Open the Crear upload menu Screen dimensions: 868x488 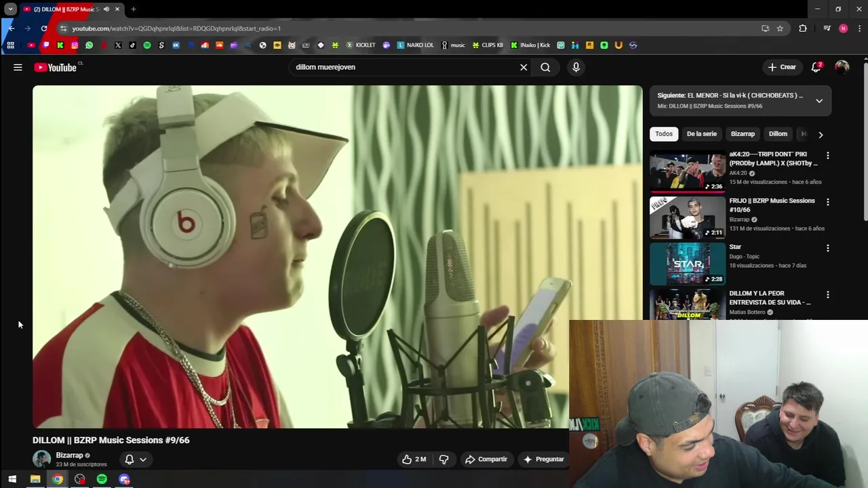(x=782, y=67)
